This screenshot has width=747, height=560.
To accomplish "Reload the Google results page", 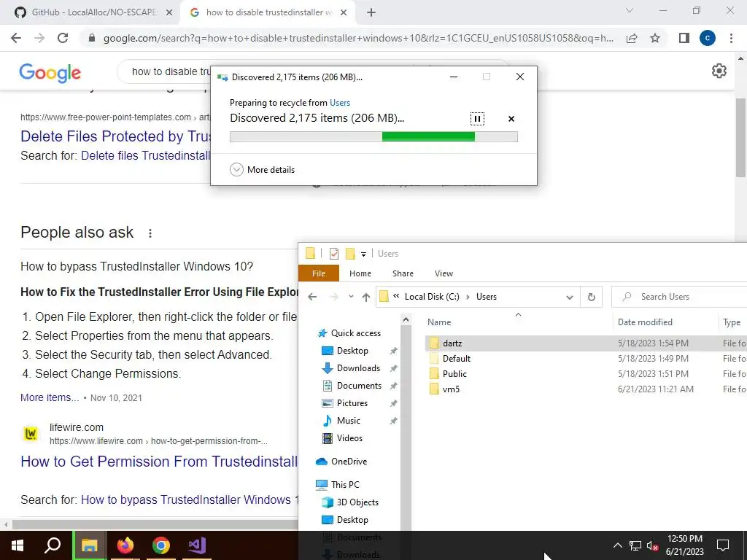I will tap(63, 38).
